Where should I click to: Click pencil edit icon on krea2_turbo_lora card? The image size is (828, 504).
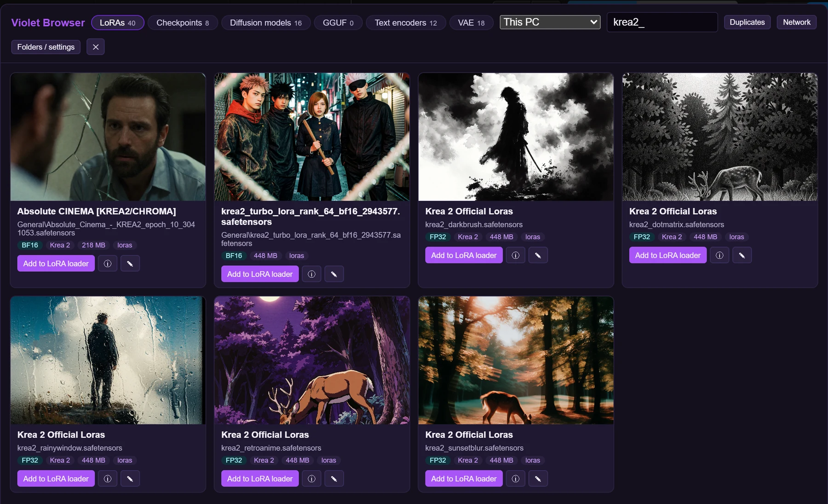click(334, 274)
